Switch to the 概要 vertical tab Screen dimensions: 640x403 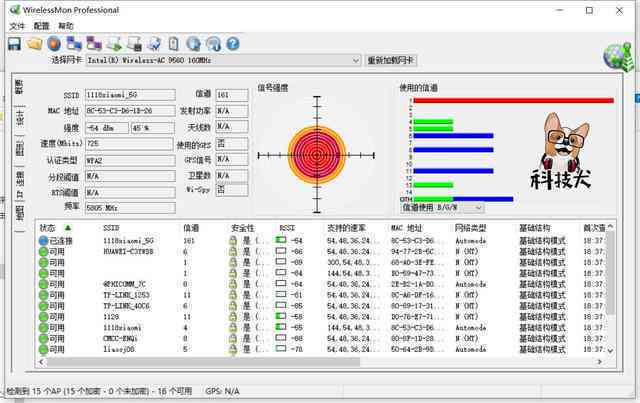[x=19, y=87]
